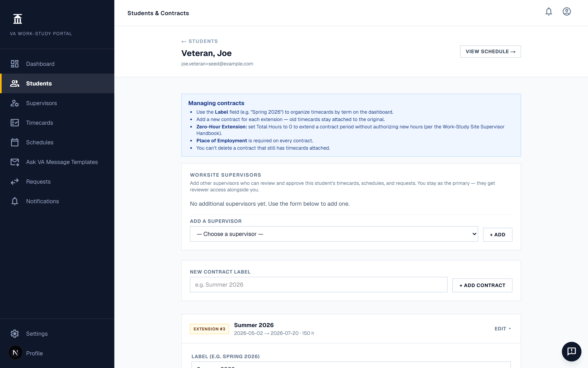Click the Place of Employment bullet text
Viewport: 588px width, 368px height.
click(x=255, y=141)
